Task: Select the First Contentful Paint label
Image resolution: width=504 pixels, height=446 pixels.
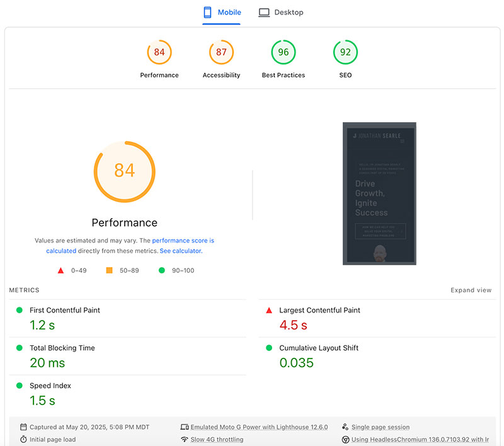Action: click(x=65, y=310)
